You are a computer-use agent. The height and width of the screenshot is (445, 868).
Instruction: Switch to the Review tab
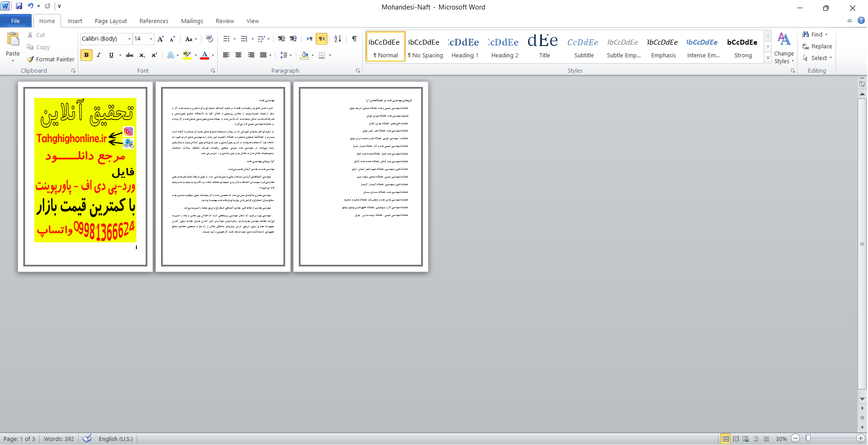[x=224, y=21]
